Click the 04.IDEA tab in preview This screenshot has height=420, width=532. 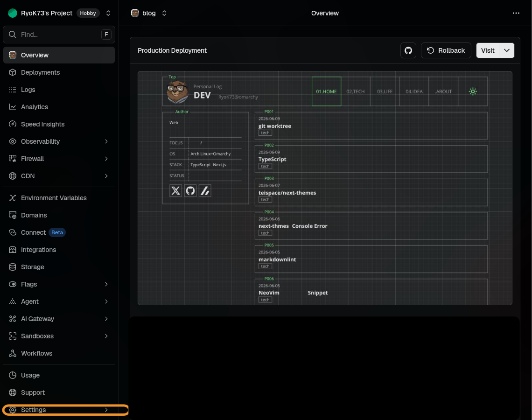click(x=414, y=91)
